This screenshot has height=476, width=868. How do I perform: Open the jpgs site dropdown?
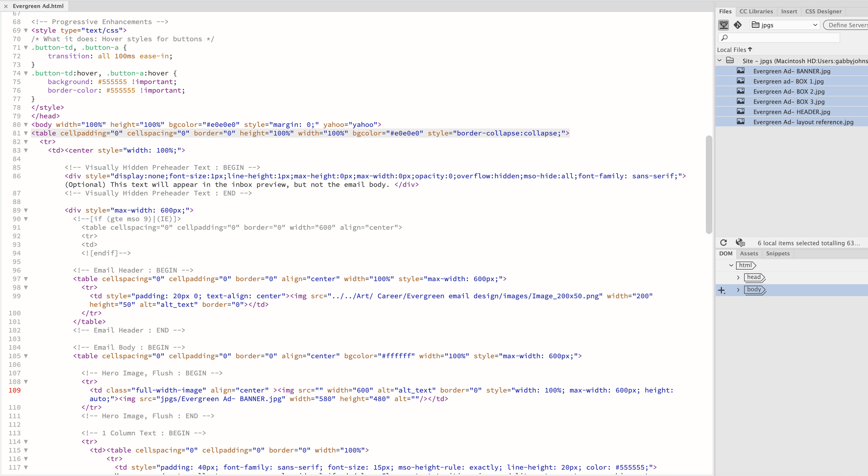[x=785, y=25]
